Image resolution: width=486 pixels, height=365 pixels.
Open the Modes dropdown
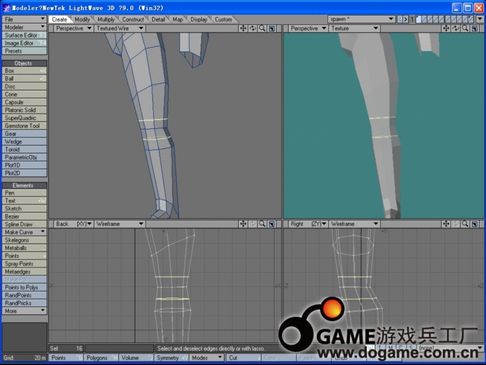tap(206, 358)
